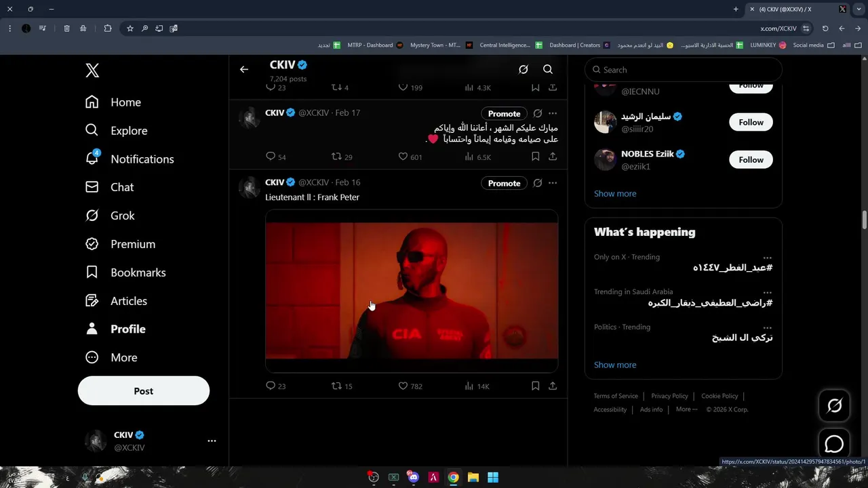Repost the top post with 4 reposts
The height and width of the screenshot is (488, 868).
click(339, 87)
